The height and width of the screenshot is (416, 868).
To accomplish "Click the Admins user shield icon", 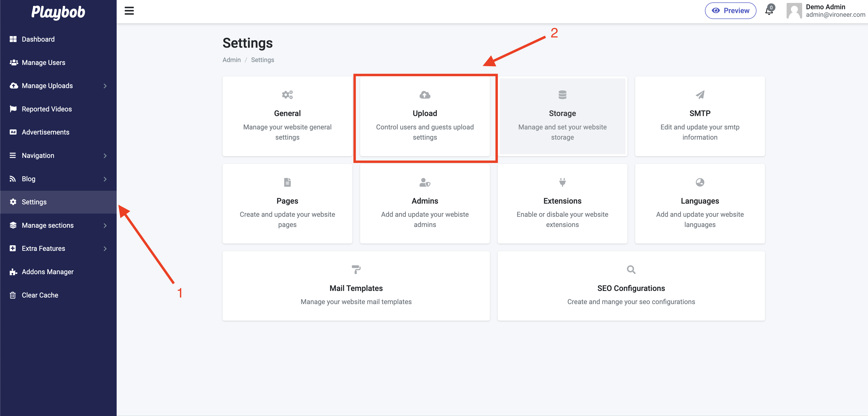I will coord(425,182).
